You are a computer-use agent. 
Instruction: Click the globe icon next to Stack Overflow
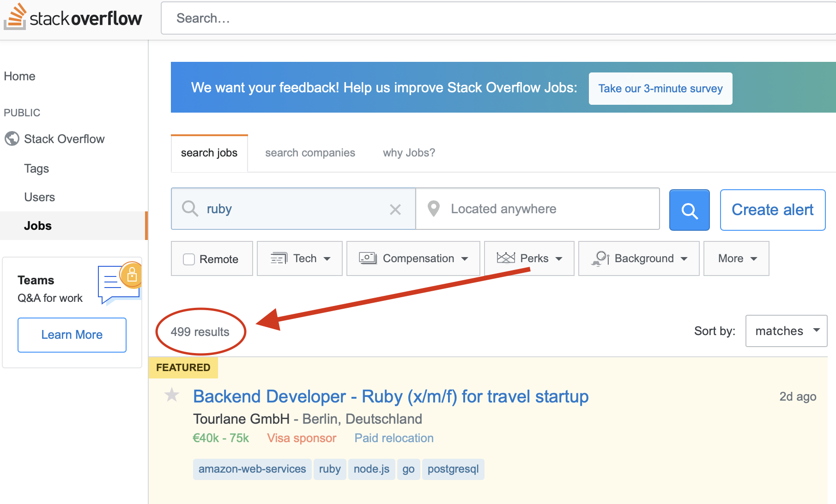12,138
